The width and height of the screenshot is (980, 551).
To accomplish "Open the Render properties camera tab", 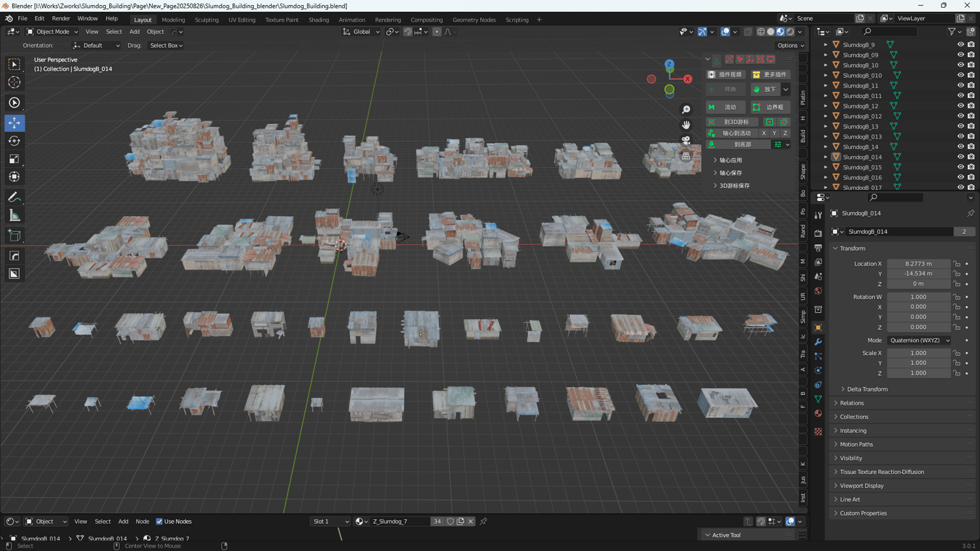I will (x=818, y=233).
